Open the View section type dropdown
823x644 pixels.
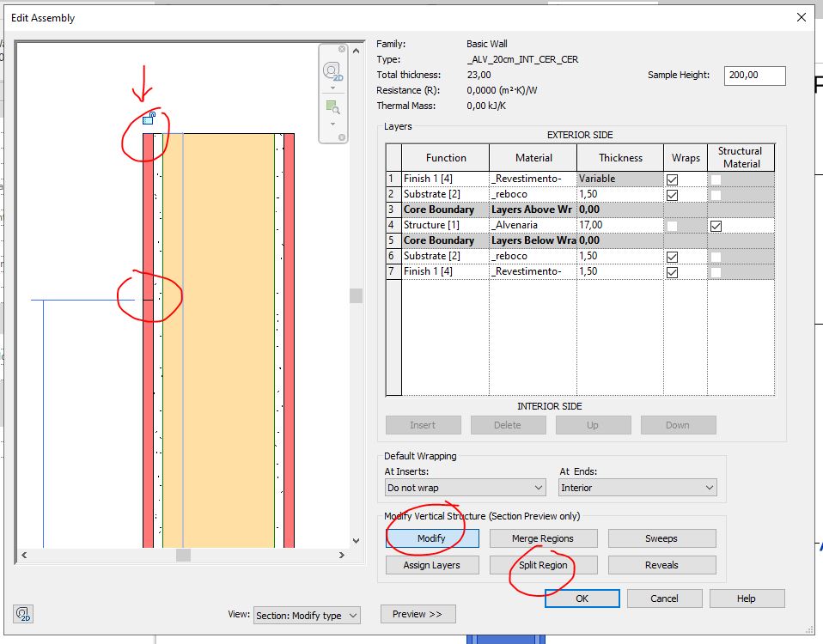(x=307, y=615)
